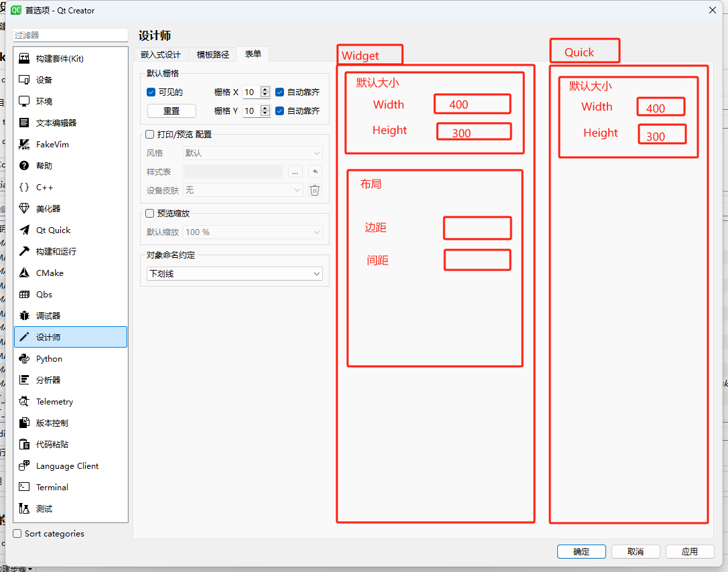The height and width of the screenshot is (572, 728).
Task: Select the 测试 flask icon
Action: (x=24, y=508)
